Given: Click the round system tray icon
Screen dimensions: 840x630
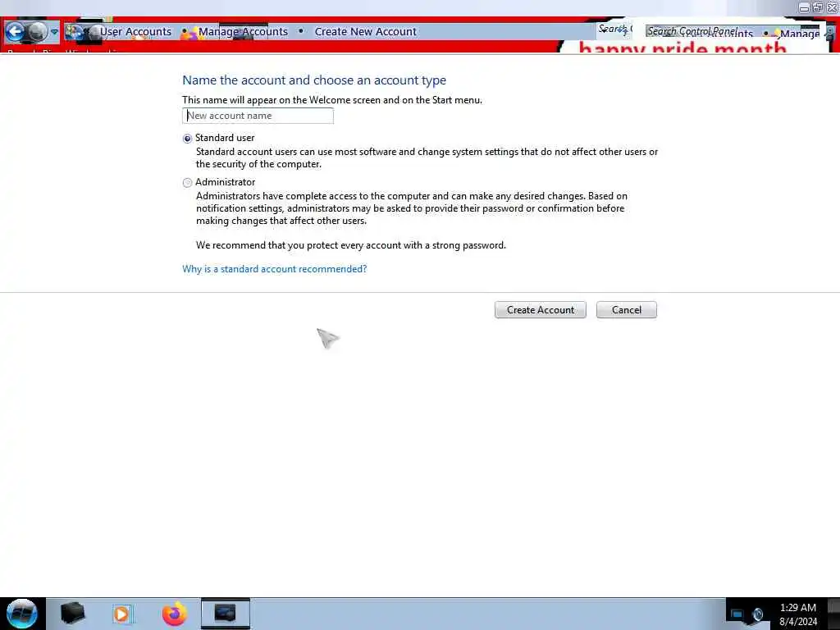Looking at the screenshot, I should 757,614.
